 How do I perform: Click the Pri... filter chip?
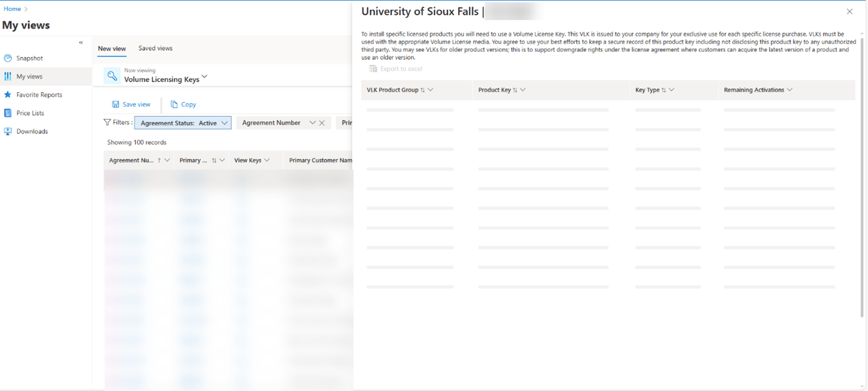(x=345, y=123)
